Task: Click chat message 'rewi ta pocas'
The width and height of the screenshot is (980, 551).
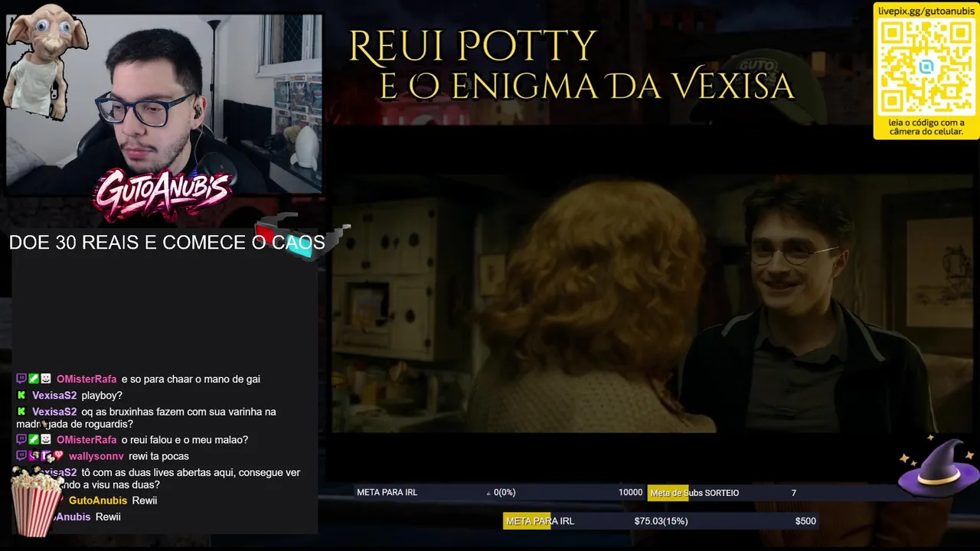Action: (x=158, y=456)
